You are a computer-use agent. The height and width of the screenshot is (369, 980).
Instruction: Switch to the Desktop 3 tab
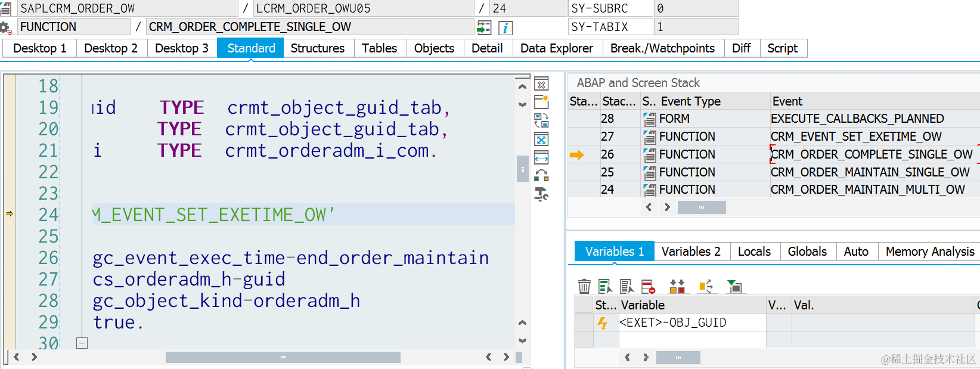[x=182, y=48]
